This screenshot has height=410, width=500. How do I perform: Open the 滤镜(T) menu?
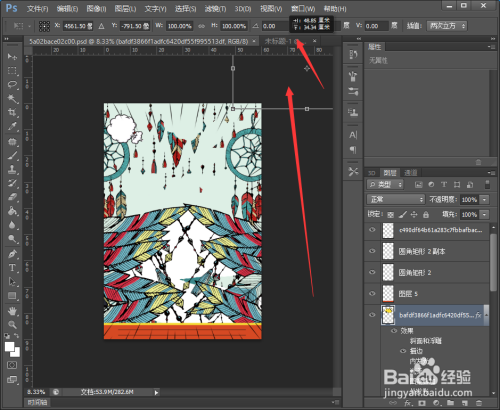pyautogui.click(x=215, y=9)
